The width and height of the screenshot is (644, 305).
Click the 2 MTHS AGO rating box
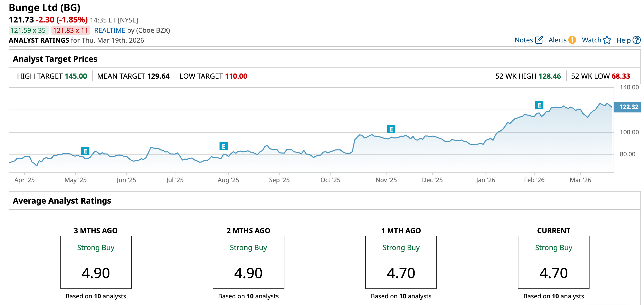(x=248, y=262)
